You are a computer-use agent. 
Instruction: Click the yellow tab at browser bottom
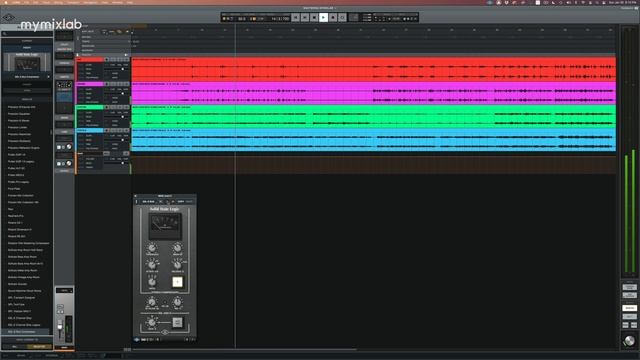[39, 347]
